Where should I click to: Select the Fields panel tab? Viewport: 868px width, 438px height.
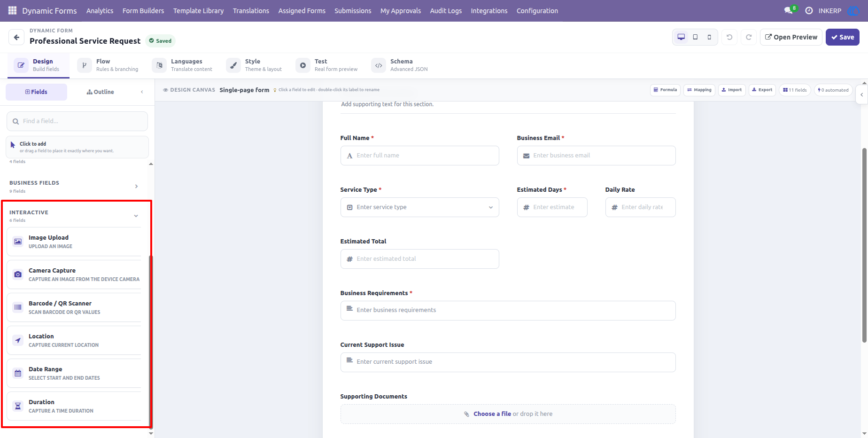[x=36, y=92]
